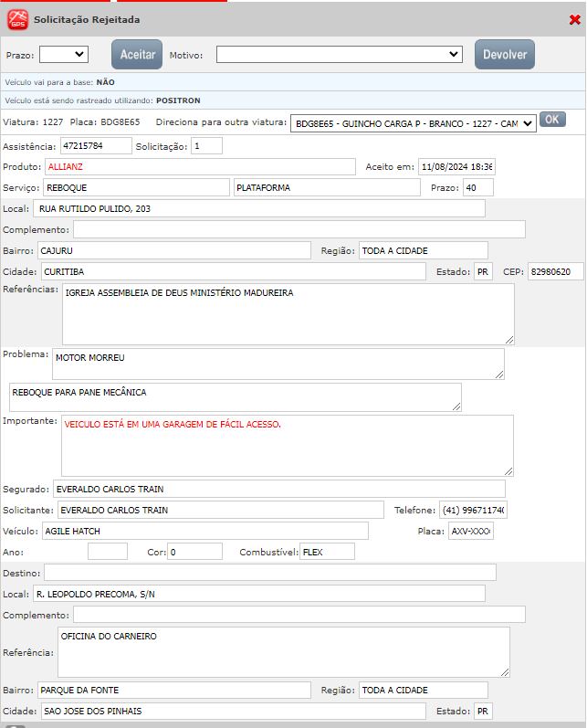
Task: Click the Aceitar button
Action: pos(137,54)
